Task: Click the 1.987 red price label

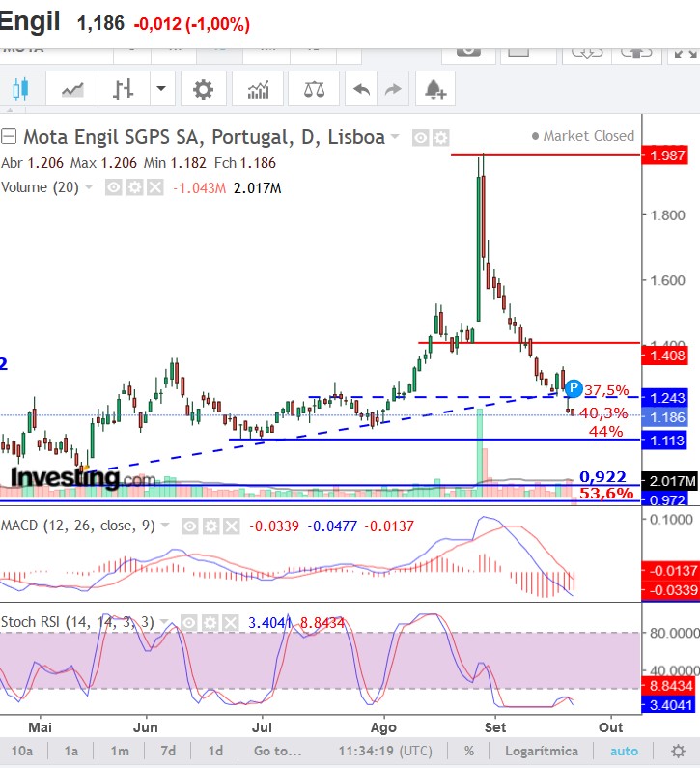Action: point(664,156)
